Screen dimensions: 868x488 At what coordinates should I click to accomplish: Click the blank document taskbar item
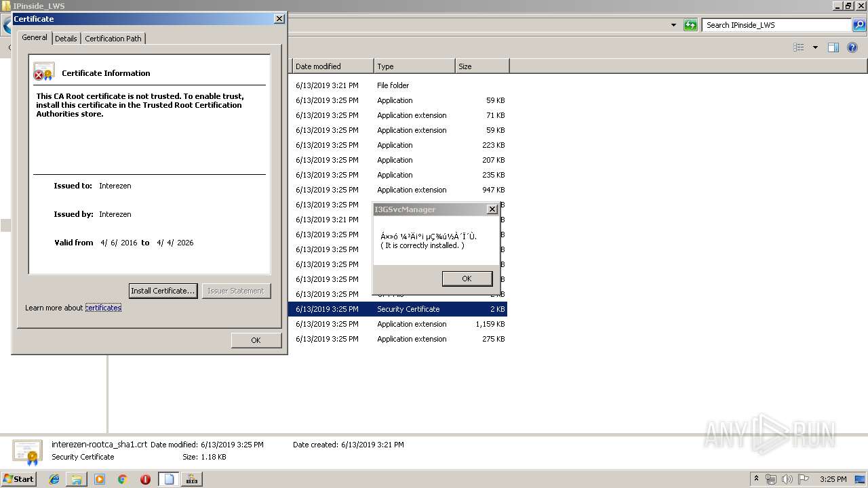pyautogui.click(x=169, y=479)
